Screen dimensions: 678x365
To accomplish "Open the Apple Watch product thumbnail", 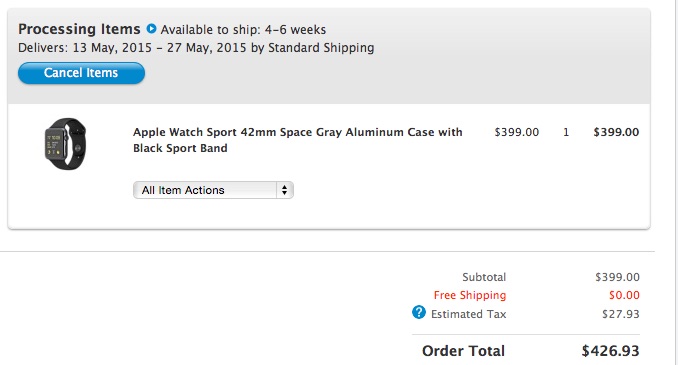I will pos(65,144).
